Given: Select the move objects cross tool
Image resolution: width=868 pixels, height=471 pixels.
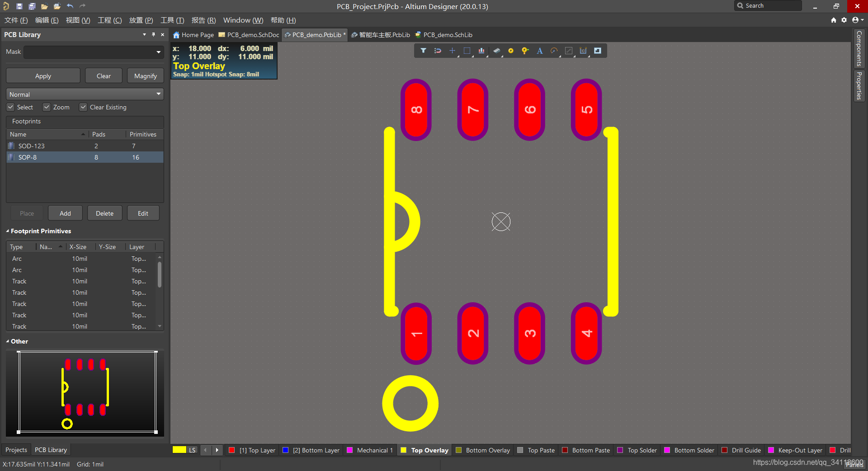Looking at the screenshot, I should (x=452, y=51).
